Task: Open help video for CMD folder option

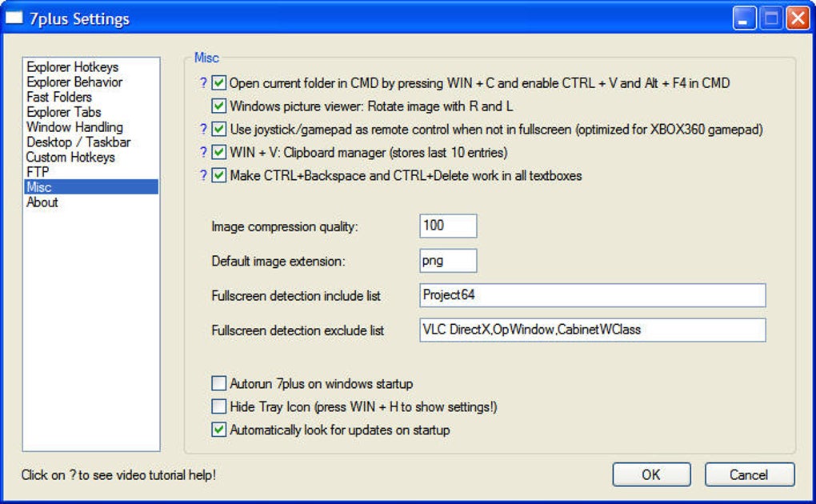Action: [x=203, y=82]
